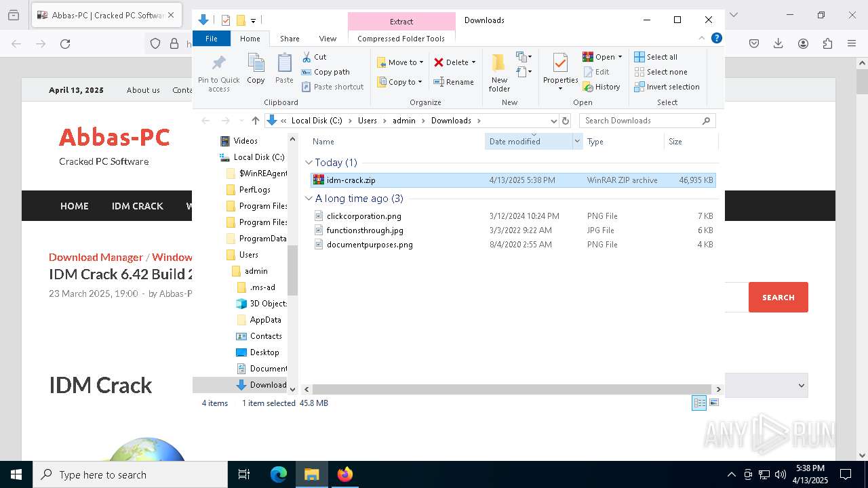Click Users in the address breadcrumb
868x488 pixels.
(368, 121)
